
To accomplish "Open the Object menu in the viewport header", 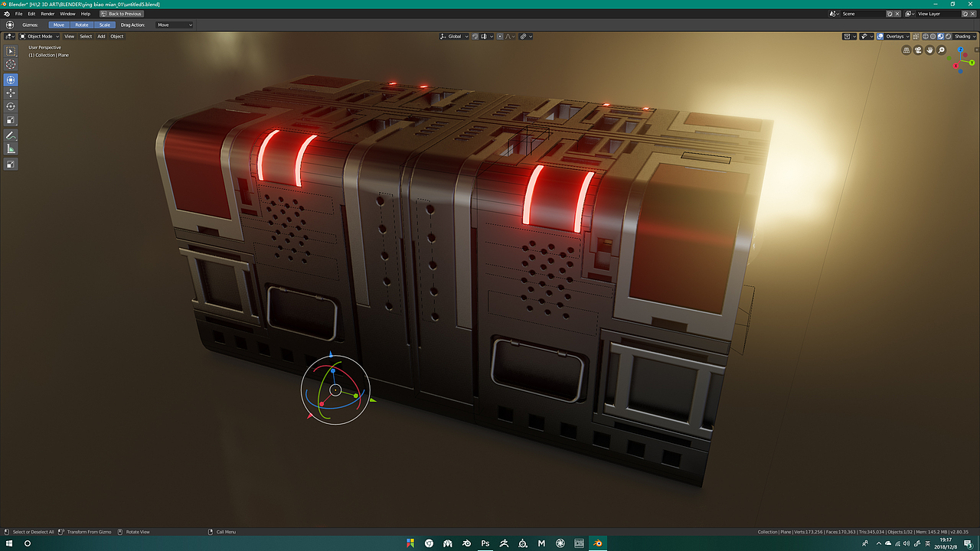I will pyautogui.click(x=116, y=36).
